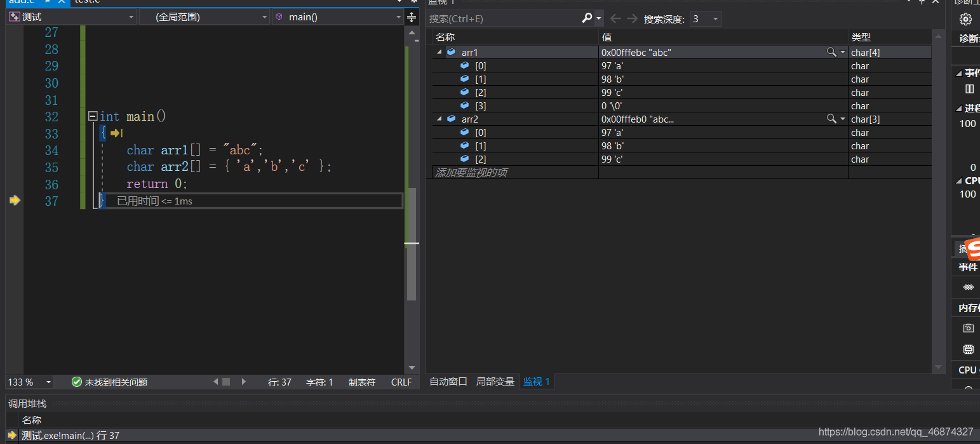Viewport: 980px width, 444px height.
Task: Switch to the 自动窗口 tab
Action: pos(448,382)
